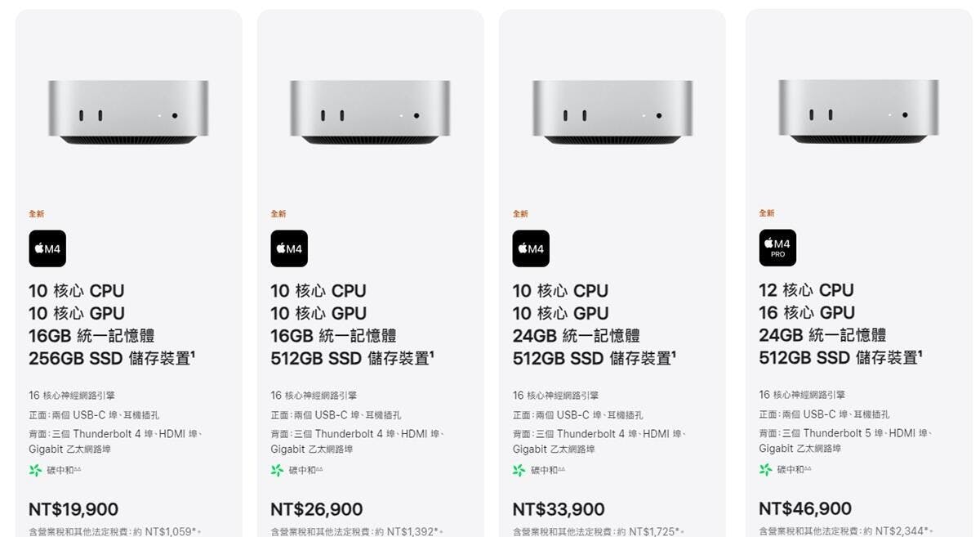Click the 256GB SSD 儲存裝置 spec text
Screen dimensions: 980x537
coord(111,358)
